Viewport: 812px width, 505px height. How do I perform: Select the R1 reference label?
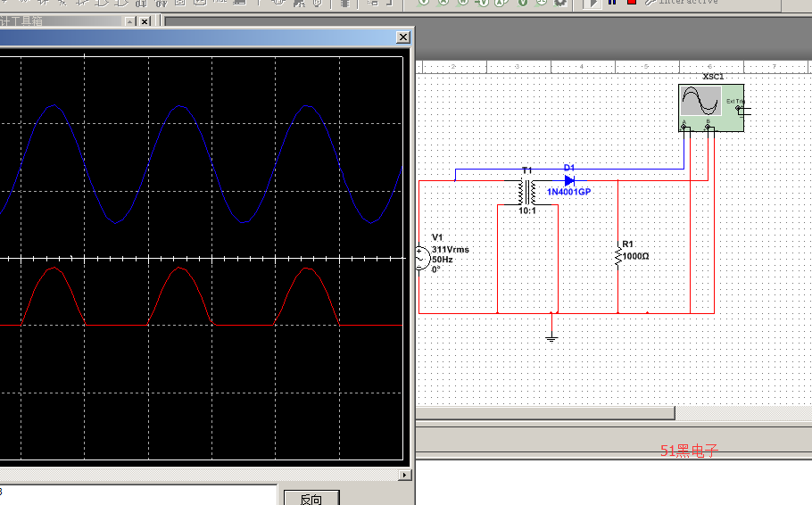627,244
